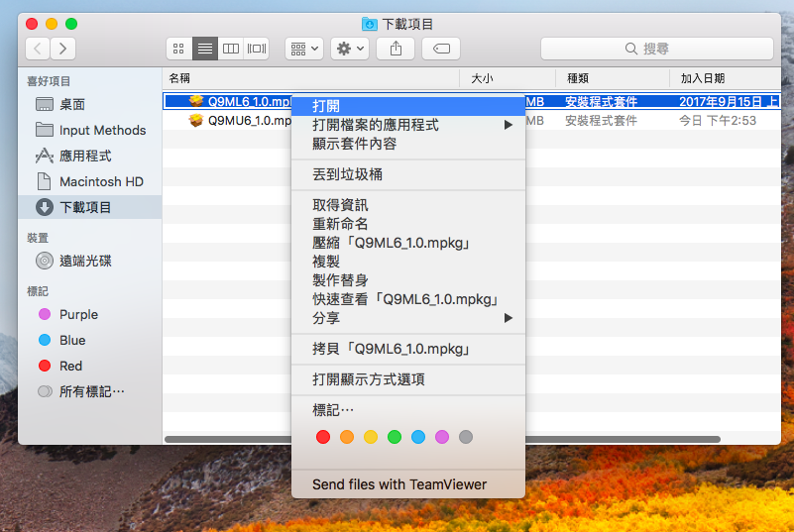Go back with the left chevron button
The width and height of the screenshot is (794, 532).
38,49
